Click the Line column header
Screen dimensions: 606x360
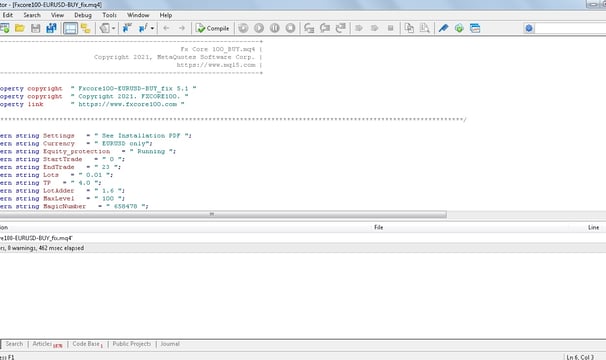(593, 227)
